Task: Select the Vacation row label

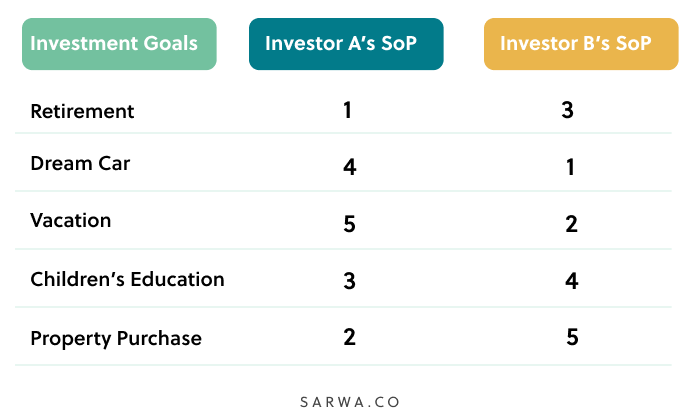Action: (71, 220)
